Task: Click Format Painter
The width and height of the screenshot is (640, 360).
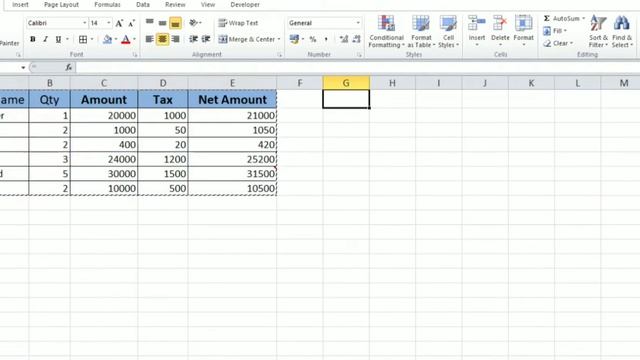Action: [9, 43]
